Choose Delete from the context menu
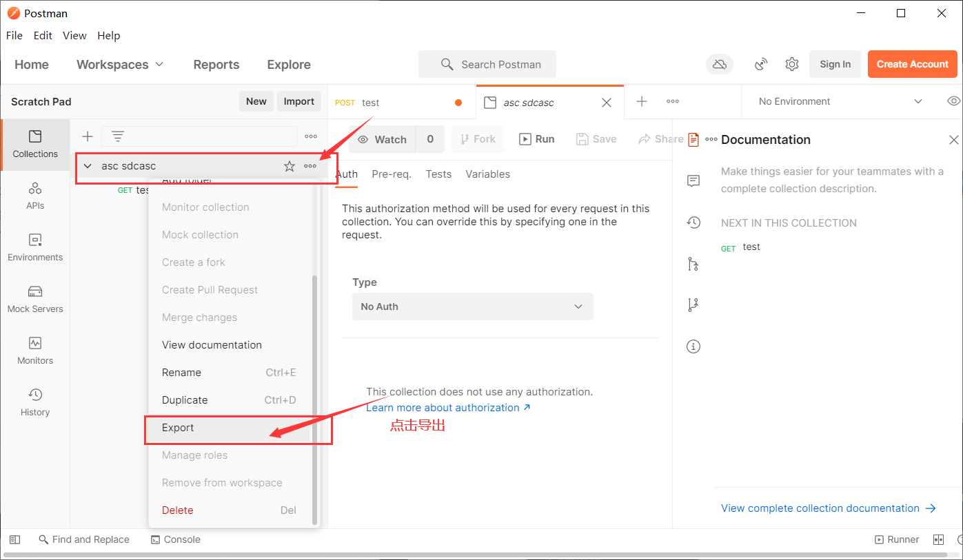The height and width of the screenshot is (560, 963). click(230, 510)
